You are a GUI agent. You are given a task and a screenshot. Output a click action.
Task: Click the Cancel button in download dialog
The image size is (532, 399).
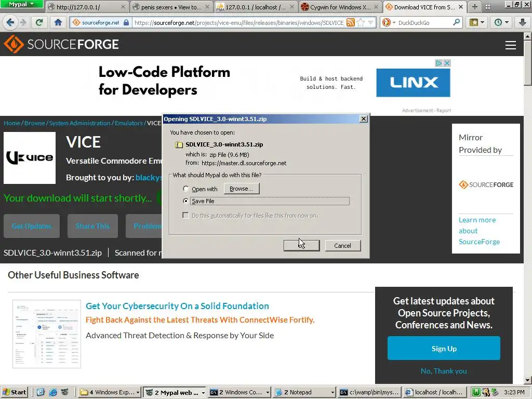coord(343,246)
